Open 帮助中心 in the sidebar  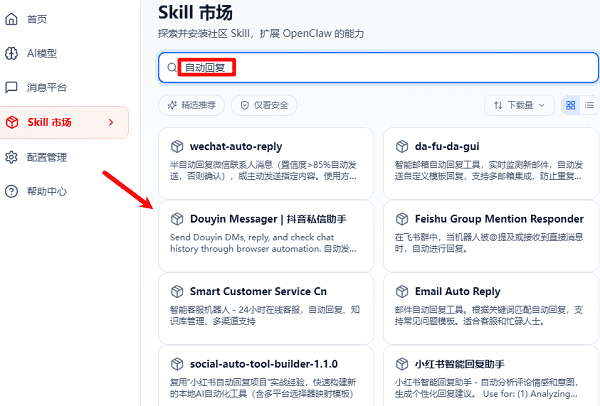[48, 191]
